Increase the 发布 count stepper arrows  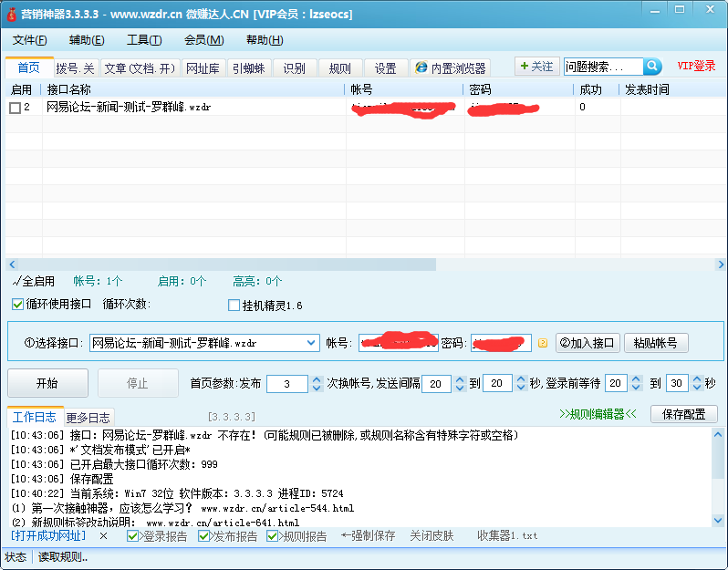click(317, 383)
